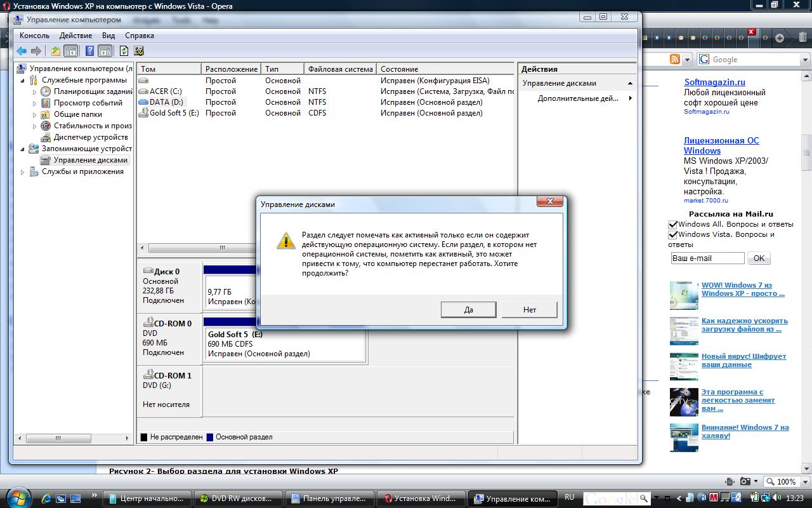The height and width of the screenshot is (508, 812).
Task: Expand the 'Стабильность и произ' tree node
Action: click(35, 126)
